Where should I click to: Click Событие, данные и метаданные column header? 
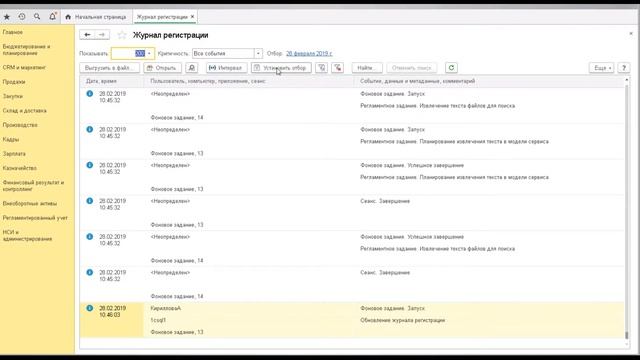[489, 81]
